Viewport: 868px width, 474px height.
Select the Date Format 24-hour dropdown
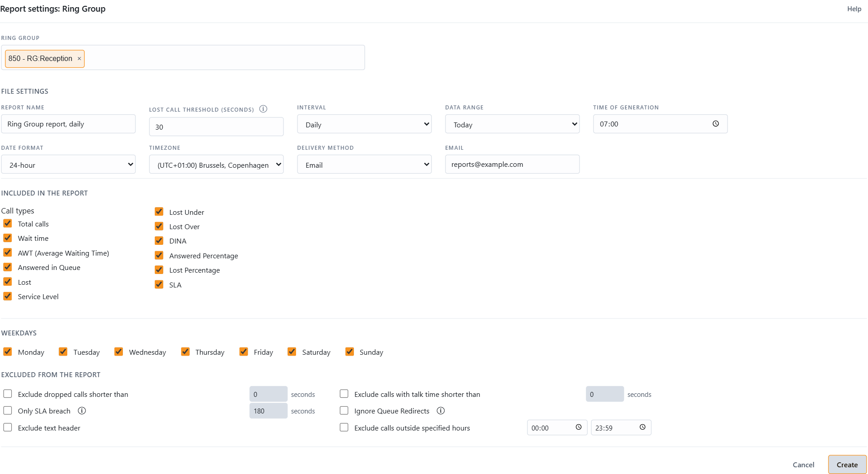tap(68, 165)
